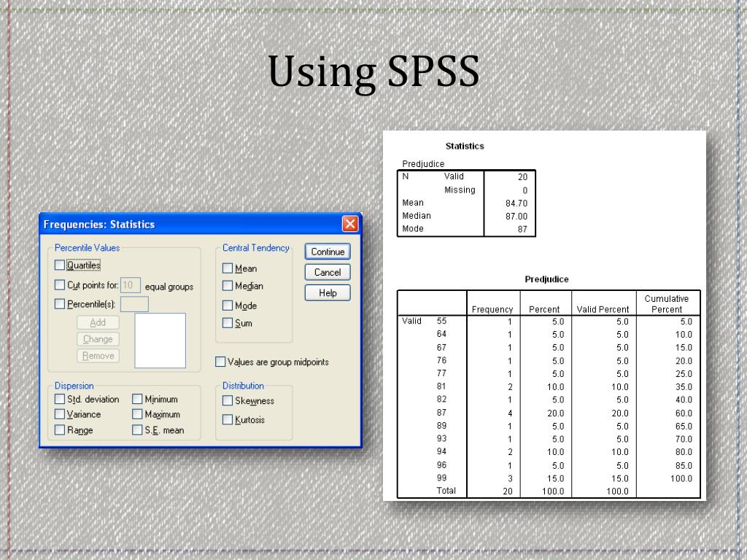Viewport: 747px width, 560px height.
Task: Check the Sum option
Action: (x=228, y=323)
